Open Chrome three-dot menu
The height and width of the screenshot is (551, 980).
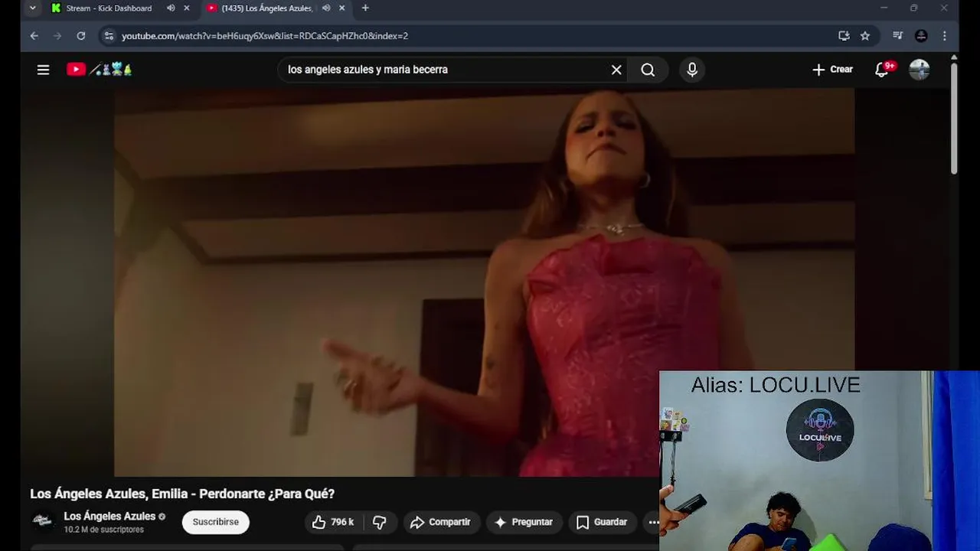[945, 36]
